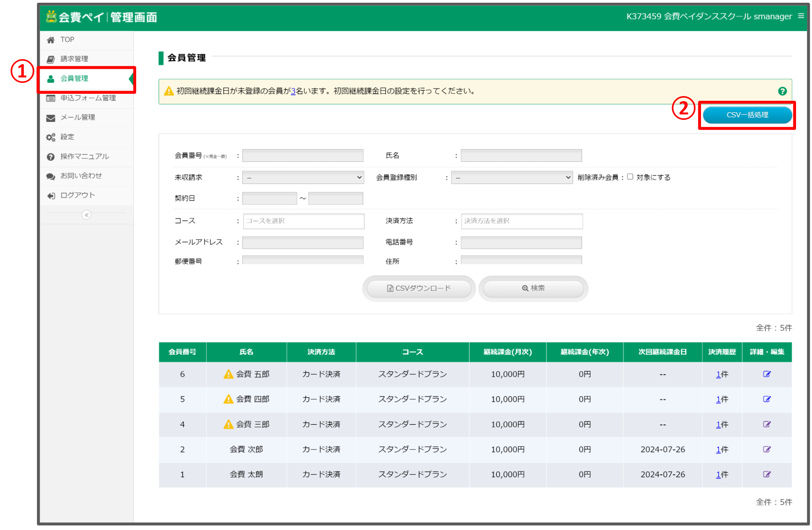
Task: Open 申込フォーム管理 sidebar menu
Action: (x=88, y=98)
